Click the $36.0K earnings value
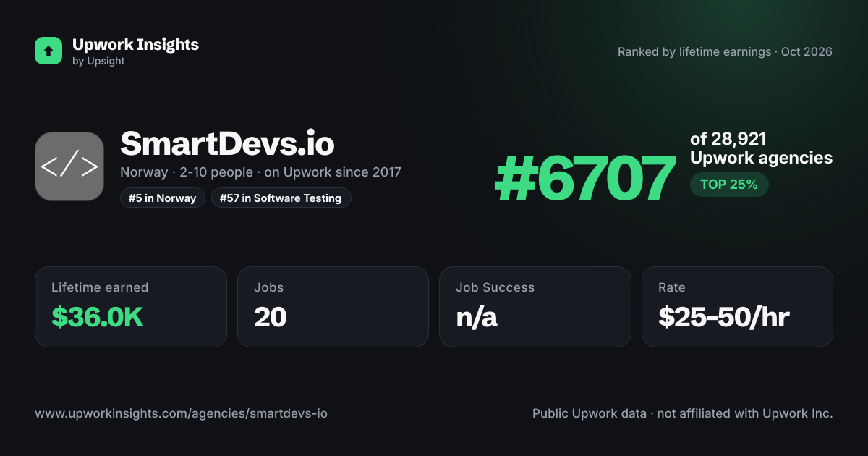 pos(98,317)
